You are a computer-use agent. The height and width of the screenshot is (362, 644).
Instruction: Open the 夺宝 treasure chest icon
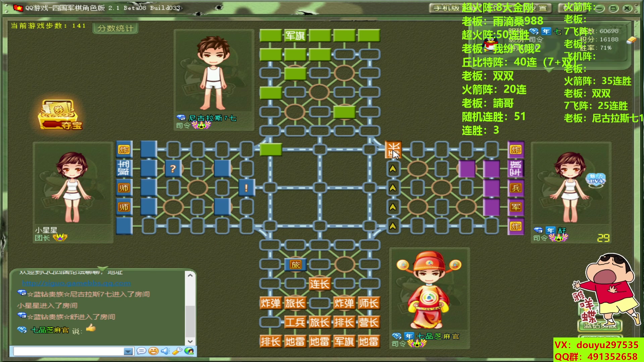(x=60, y=115)
